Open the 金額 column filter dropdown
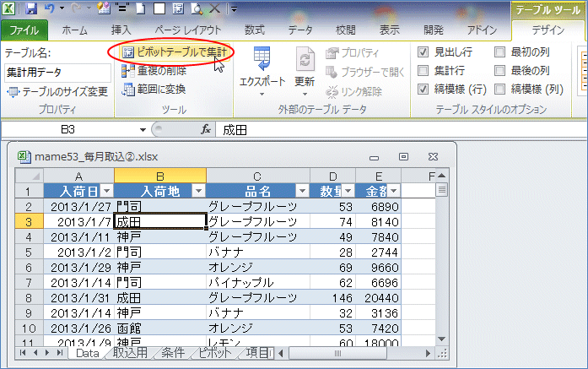Viewport: 588px width, 369px height. pos(393,191)
